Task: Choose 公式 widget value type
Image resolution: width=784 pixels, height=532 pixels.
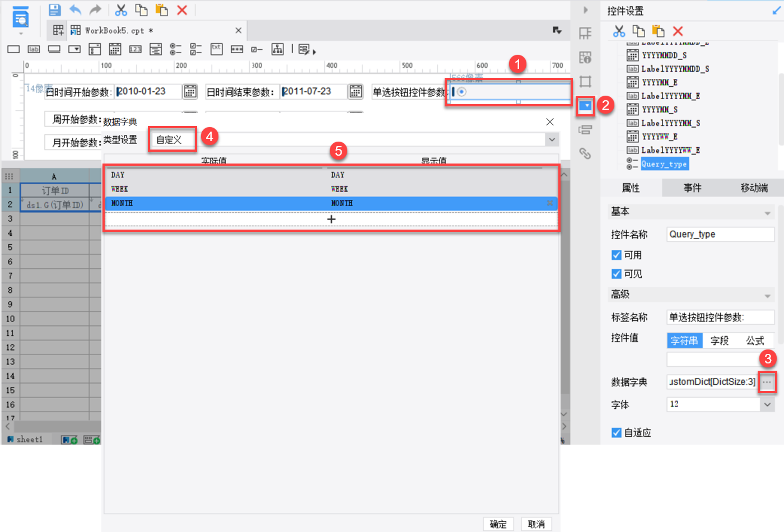Action: point(755,340)
